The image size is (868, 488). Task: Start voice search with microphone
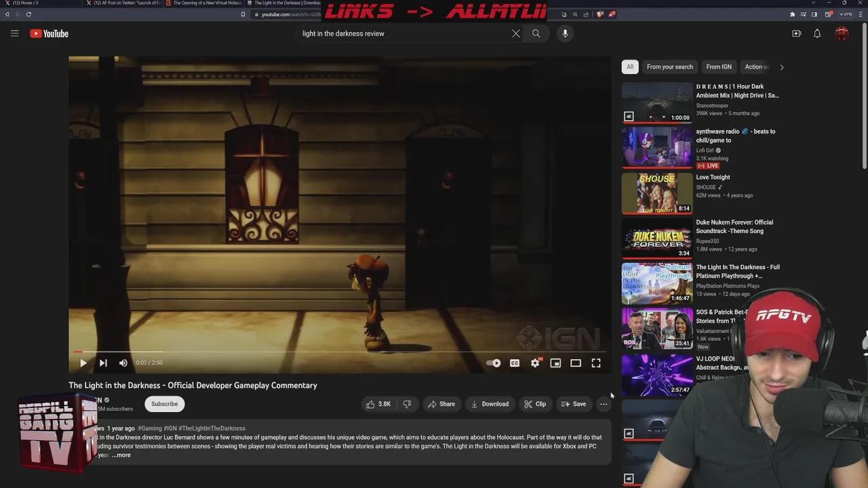pos(565,33)
